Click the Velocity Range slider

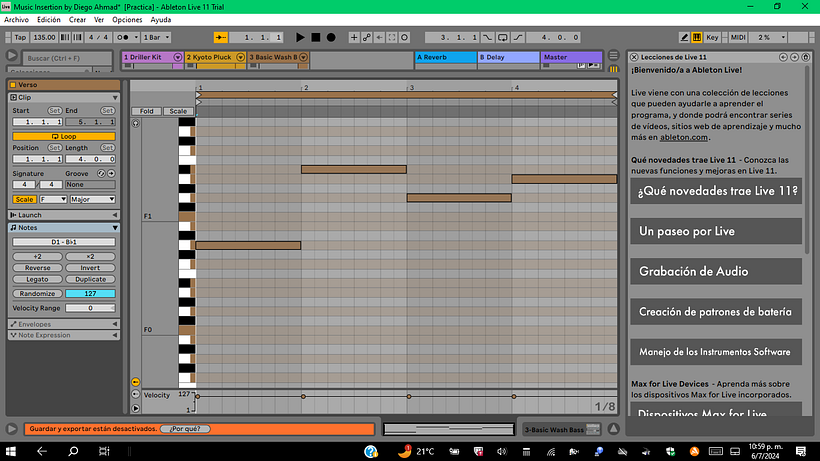tap(90, 308)
